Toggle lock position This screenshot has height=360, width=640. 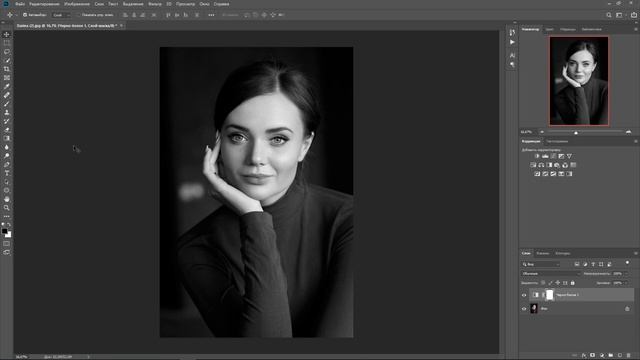tap(558, 283)
